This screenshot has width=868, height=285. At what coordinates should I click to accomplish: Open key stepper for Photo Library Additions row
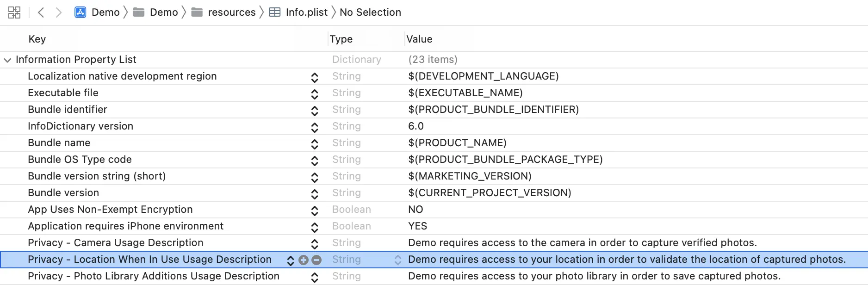pyautogui.click(x=315, y=277)
